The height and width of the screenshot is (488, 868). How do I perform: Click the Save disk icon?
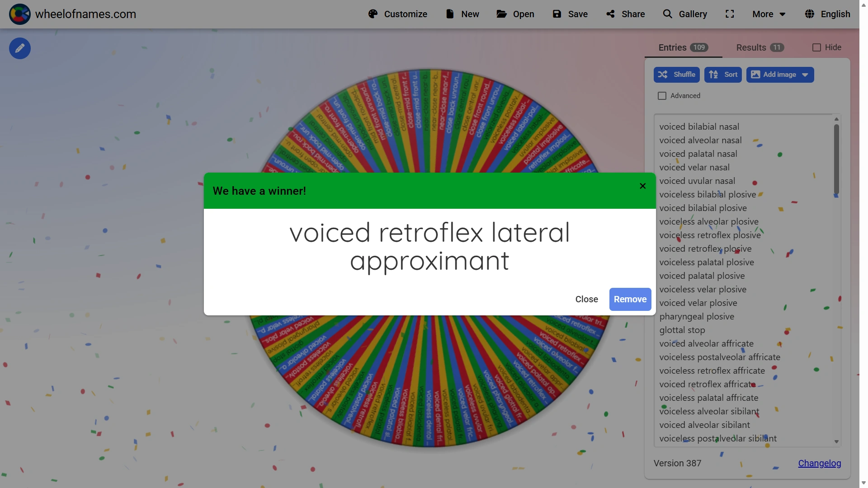tap(557, 14)
